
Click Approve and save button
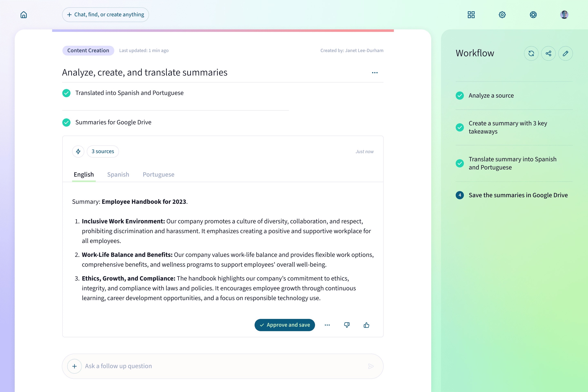pos(285,325)
